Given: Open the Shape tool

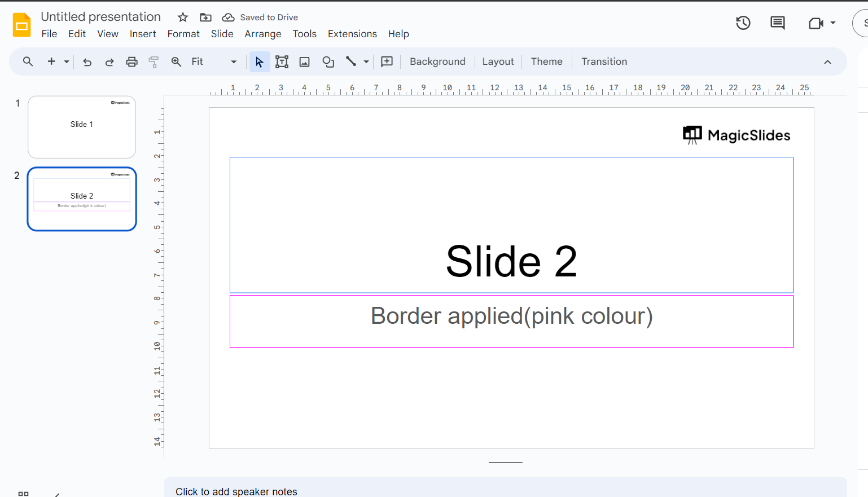Looking at the screenshot, I should (328, 62).
